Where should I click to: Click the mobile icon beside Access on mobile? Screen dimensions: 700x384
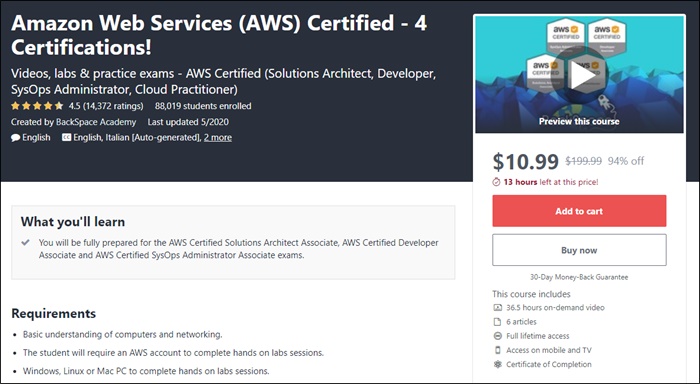click(497, 350)
